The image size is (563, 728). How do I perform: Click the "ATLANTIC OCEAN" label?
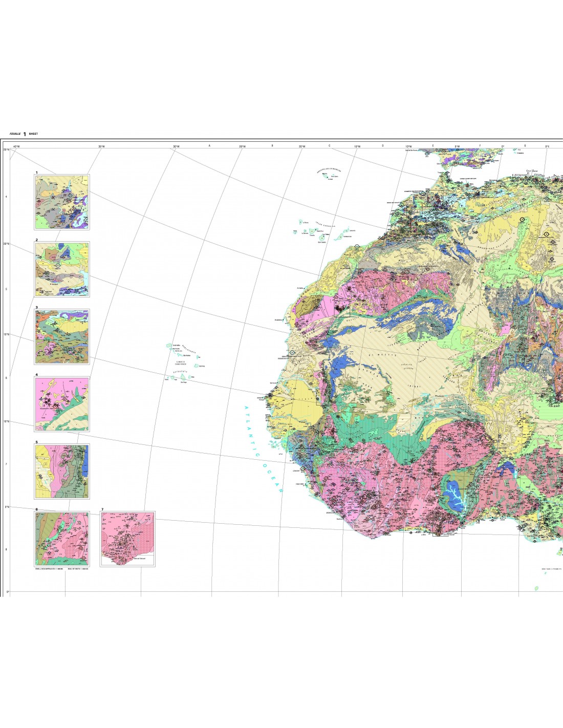pyautogui.click(x=264, y=449)
